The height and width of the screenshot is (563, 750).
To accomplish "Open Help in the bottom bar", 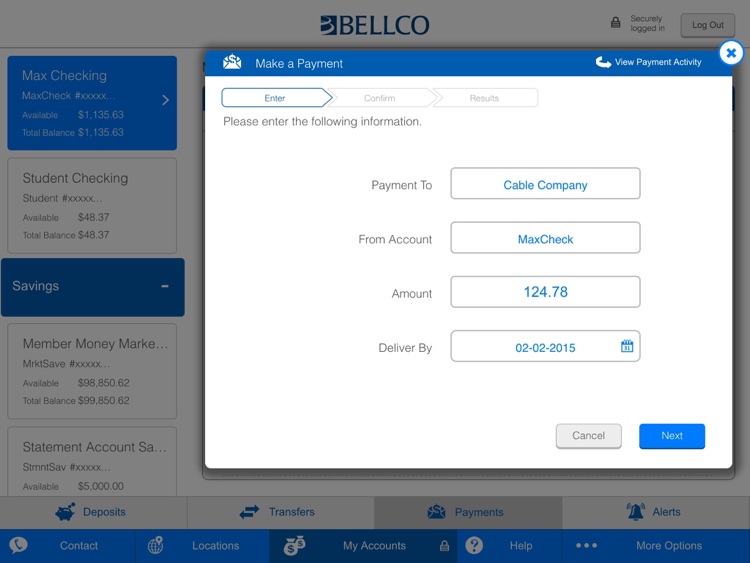I will tap(509, 545).
